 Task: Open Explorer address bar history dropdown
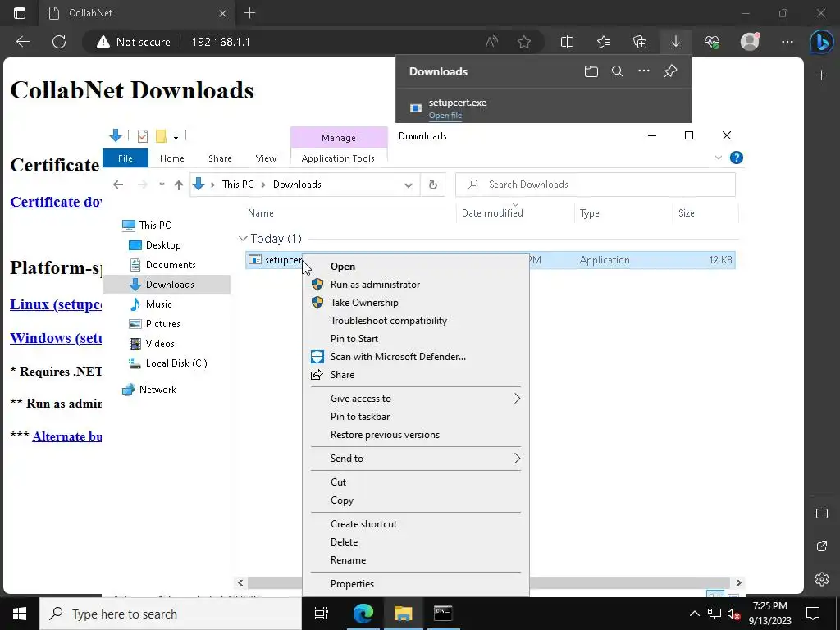[x=409, y=185]
